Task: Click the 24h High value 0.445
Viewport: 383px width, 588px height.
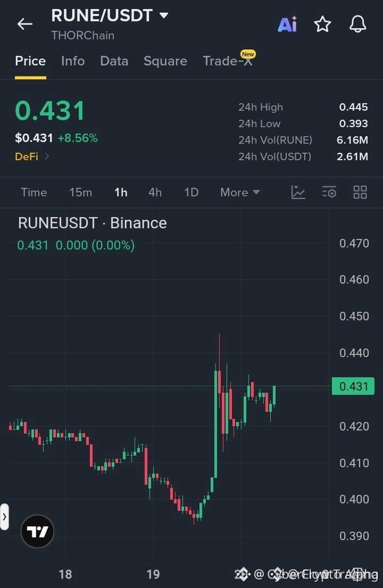Action: [x=353, y=107]
